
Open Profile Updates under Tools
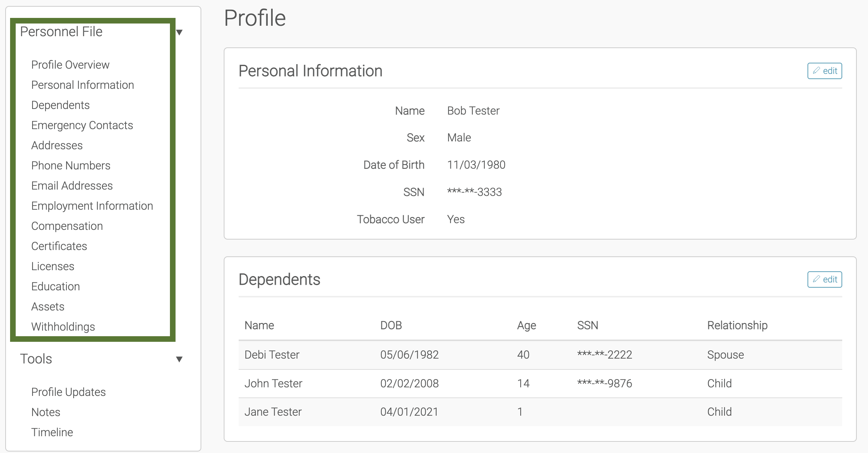(68, 392)
